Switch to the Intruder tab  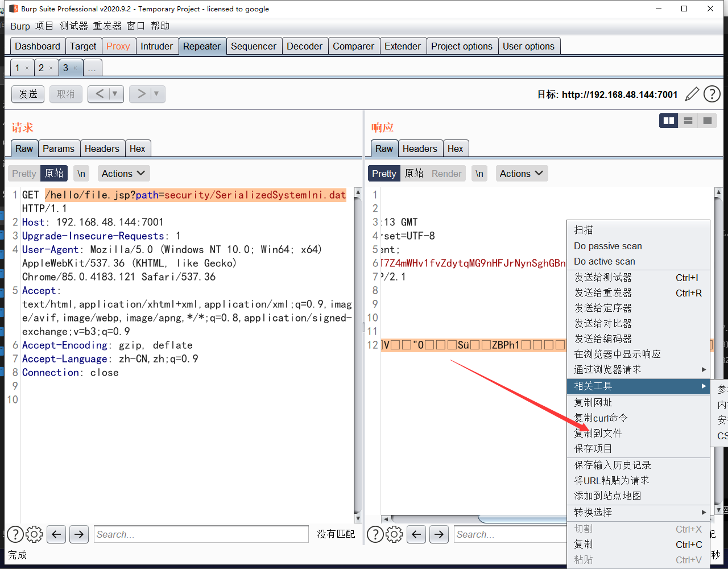click(156, 46)
